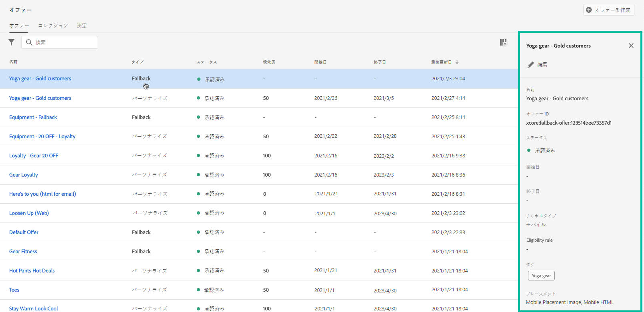644x312 pixels.
Task: Click priority 100 in Loyalty - Gear 20 OFF row
Action: (267, 156)
